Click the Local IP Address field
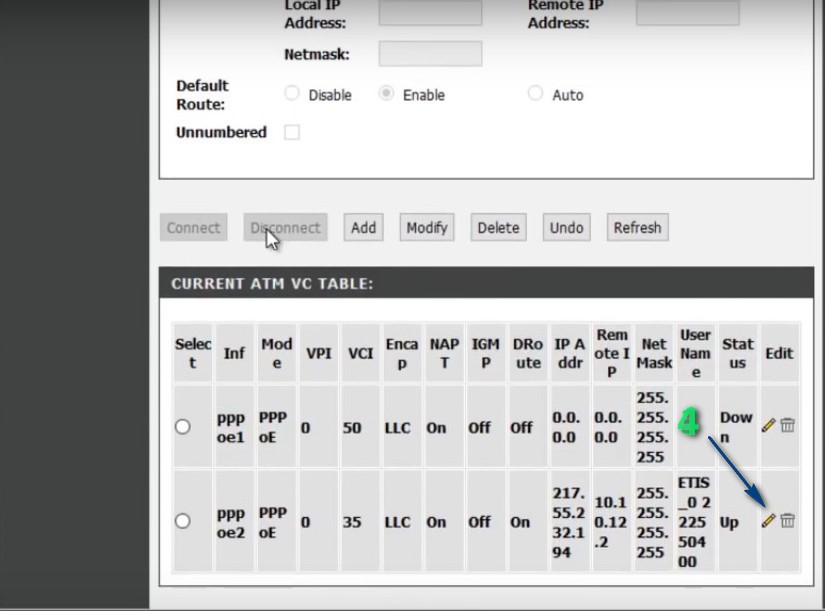This screenshot has width=825, height=611. tap(430, 14)
